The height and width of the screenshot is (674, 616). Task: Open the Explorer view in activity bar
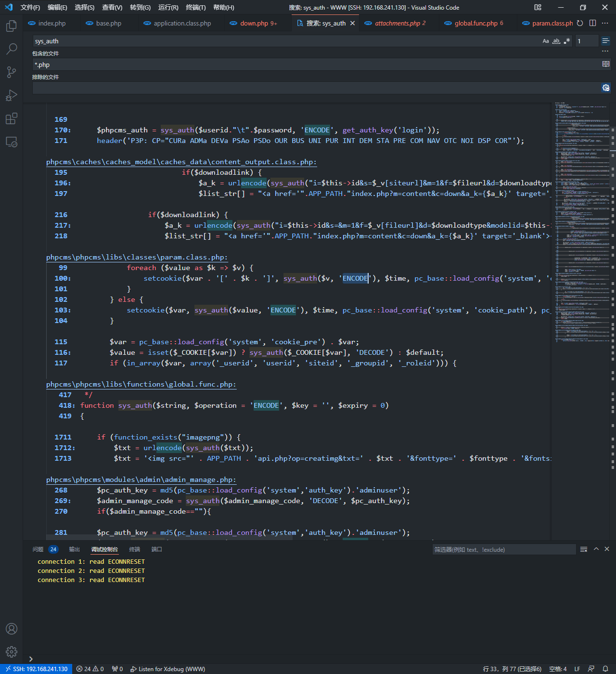point(12,26)
